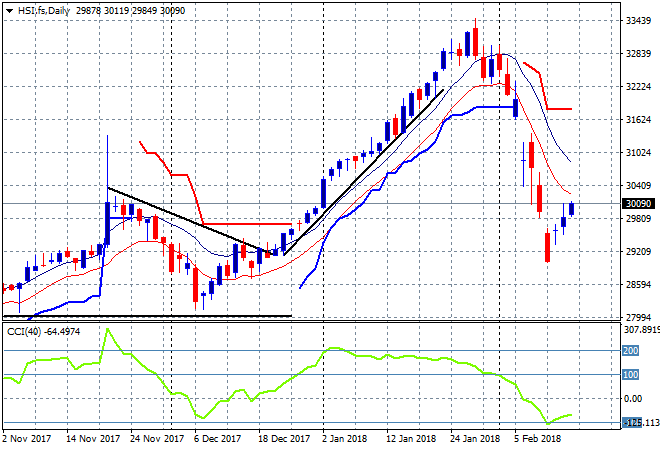This screenshot has height=450, width=660.
Task: Click the CCI 100 level label
Action: pos(631,374)
